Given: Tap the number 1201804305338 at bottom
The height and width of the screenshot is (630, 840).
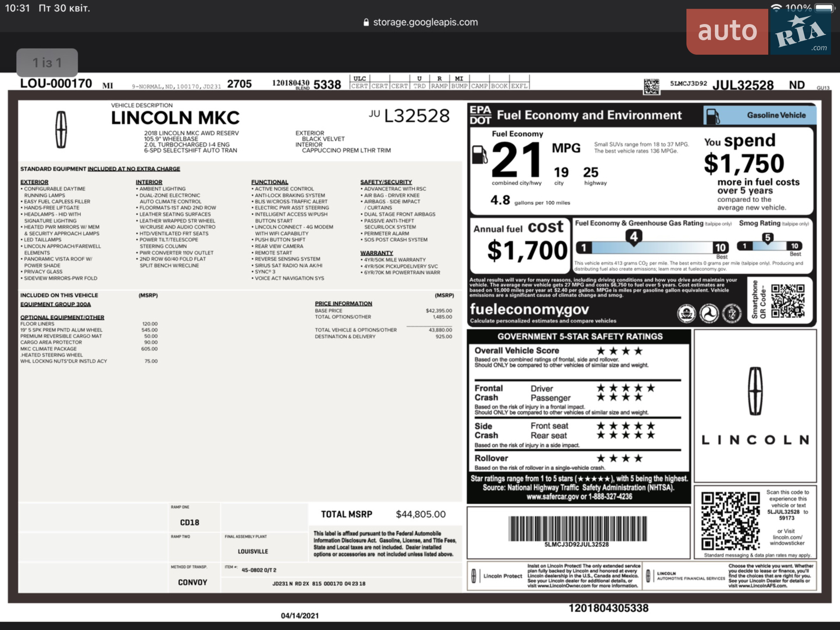Looking at the screenshot, I should click(609, 608).
